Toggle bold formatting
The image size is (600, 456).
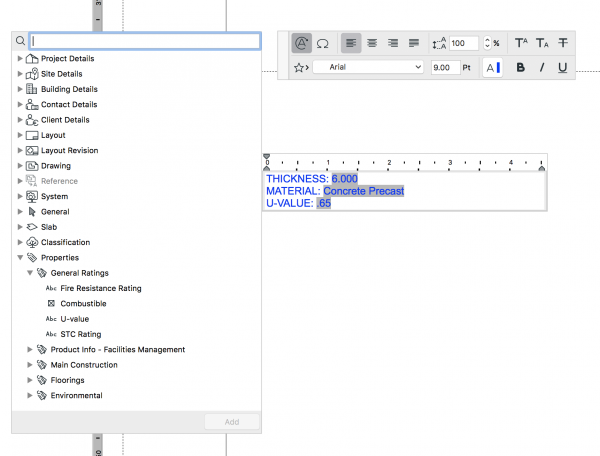(521, 68)
